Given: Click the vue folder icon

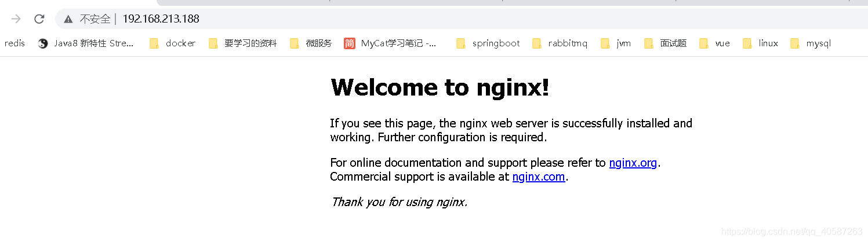Looking at the screenshot, I should tap(704, 43).
